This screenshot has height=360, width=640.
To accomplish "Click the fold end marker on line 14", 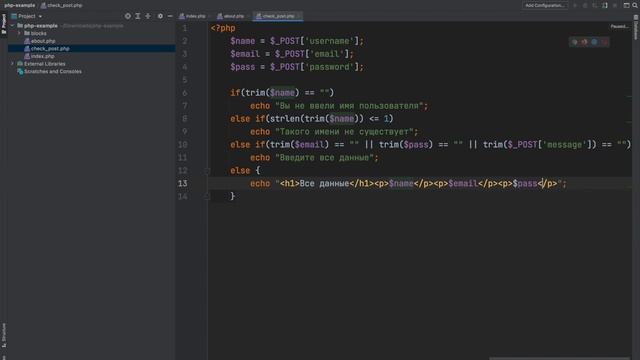I will click(207, 196).
